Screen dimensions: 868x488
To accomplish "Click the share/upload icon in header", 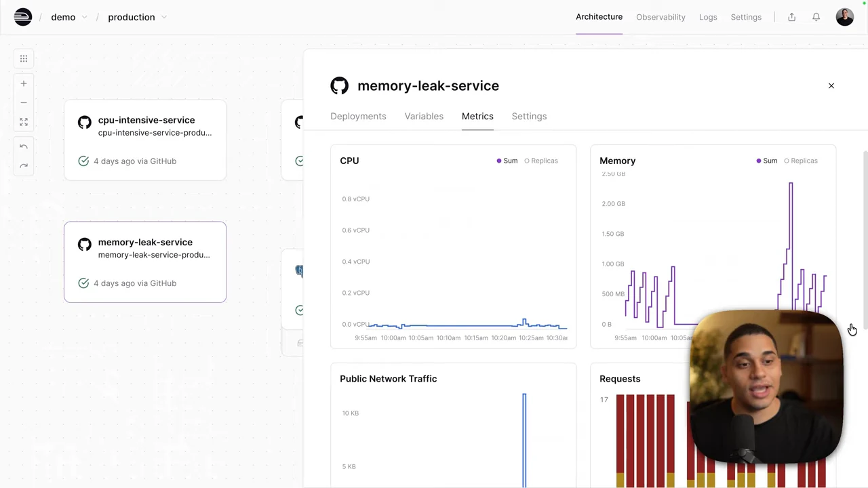I will [791, 17].
